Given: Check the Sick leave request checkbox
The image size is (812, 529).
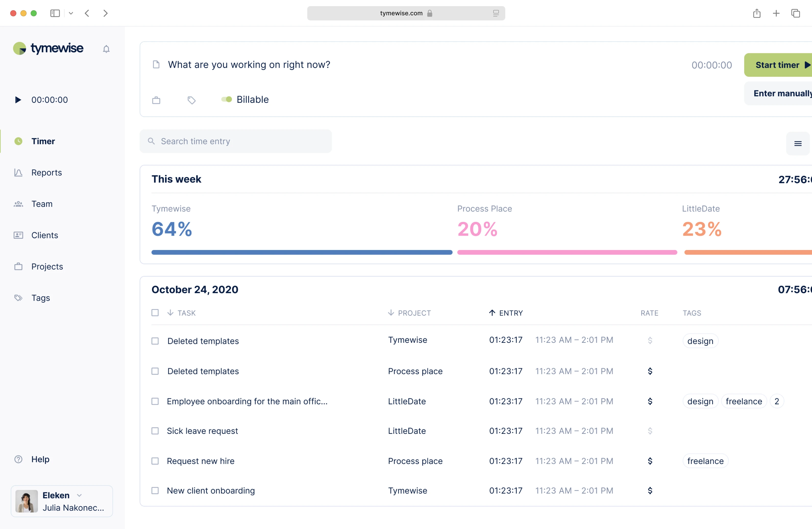Looking at the screenshot, I should point(155,431).
